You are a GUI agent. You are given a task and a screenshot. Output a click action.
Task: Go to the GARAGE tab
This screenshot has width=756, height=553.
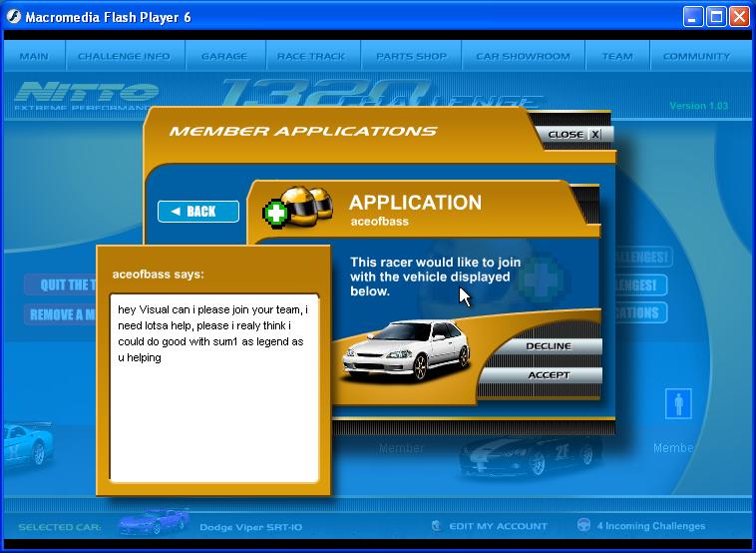click(224, 56)
